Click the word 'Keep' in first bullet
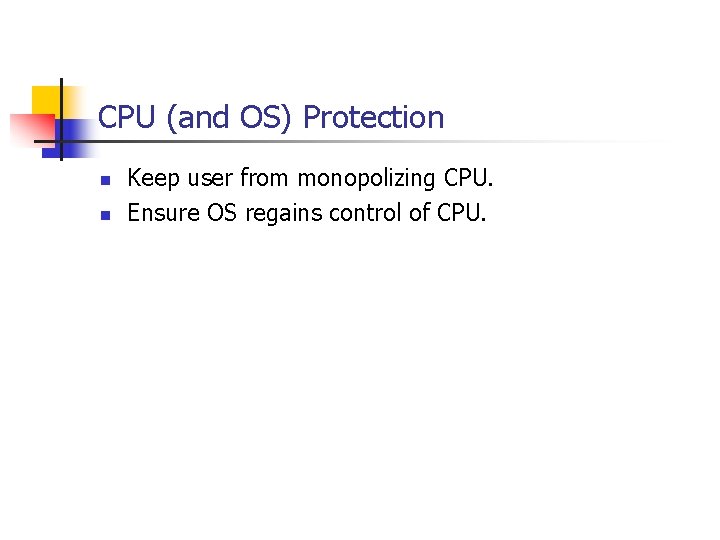Image resolution: width=720 pixels, height=540 pixels. (150, 179)
